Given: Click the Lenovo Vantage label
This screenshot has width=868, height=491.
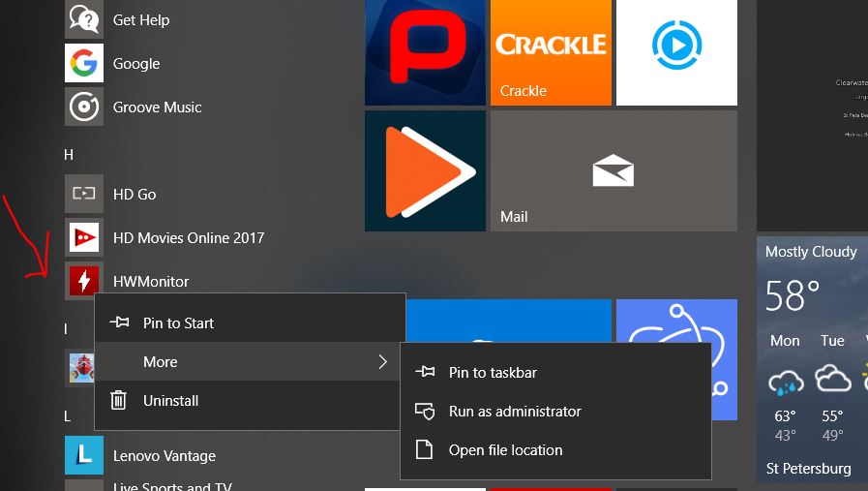Looking at the screenshot, I should pyautogui.click(x=165, y=456).
